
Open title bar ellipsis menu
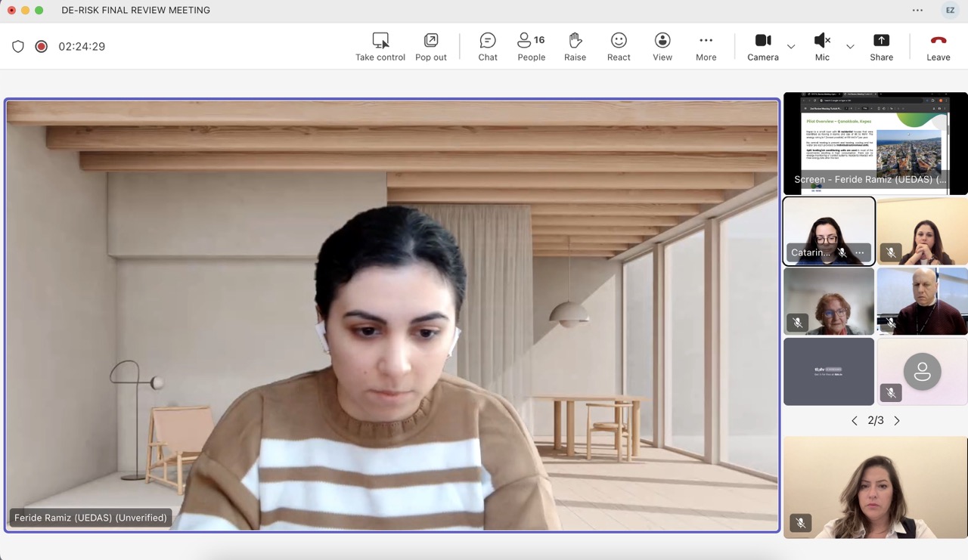click(917, 11)
